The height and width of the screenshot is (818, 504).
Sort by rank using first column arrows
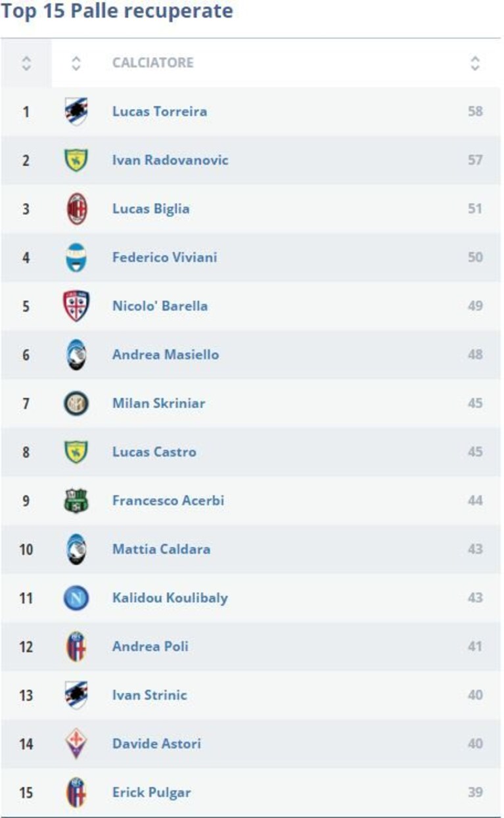[26, 63]
